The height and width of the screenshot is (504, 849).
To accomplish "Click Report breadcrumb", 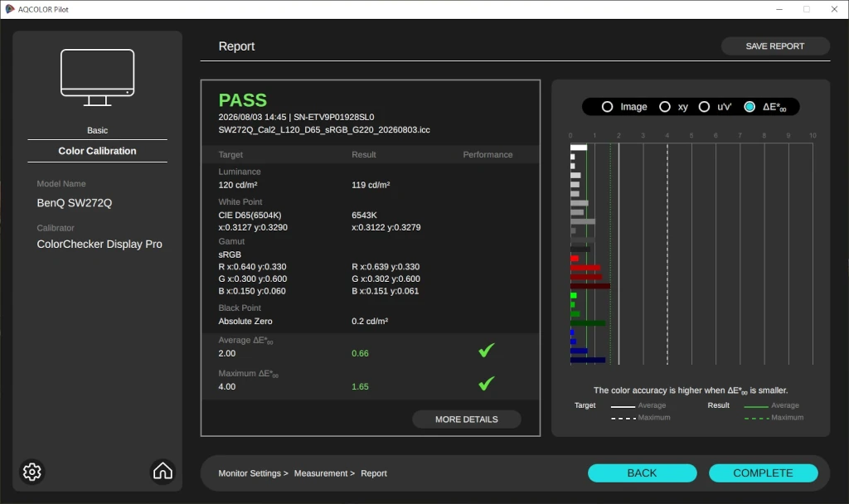I will 374,473.
